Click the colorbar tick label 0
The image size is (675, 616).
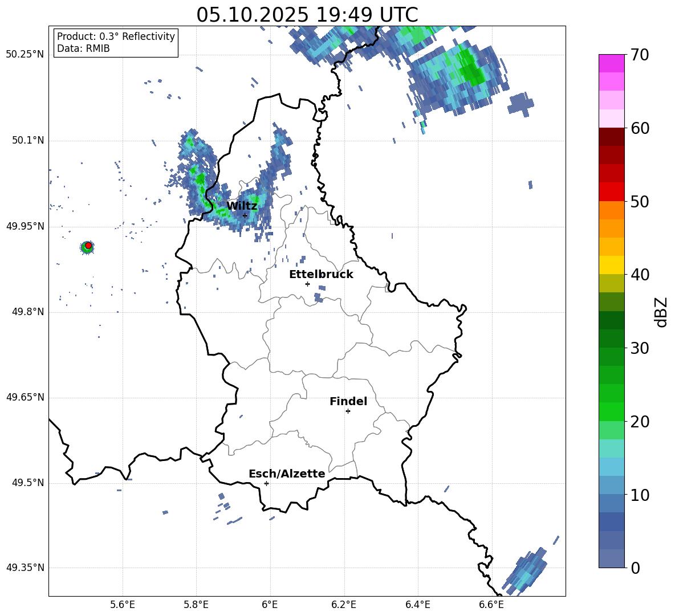tap(635, 568)
